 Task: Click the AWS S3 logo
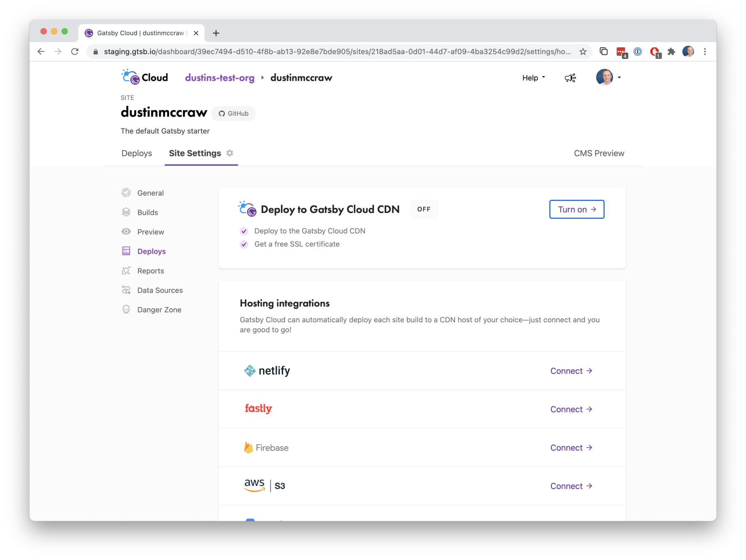tap(265, 485)
